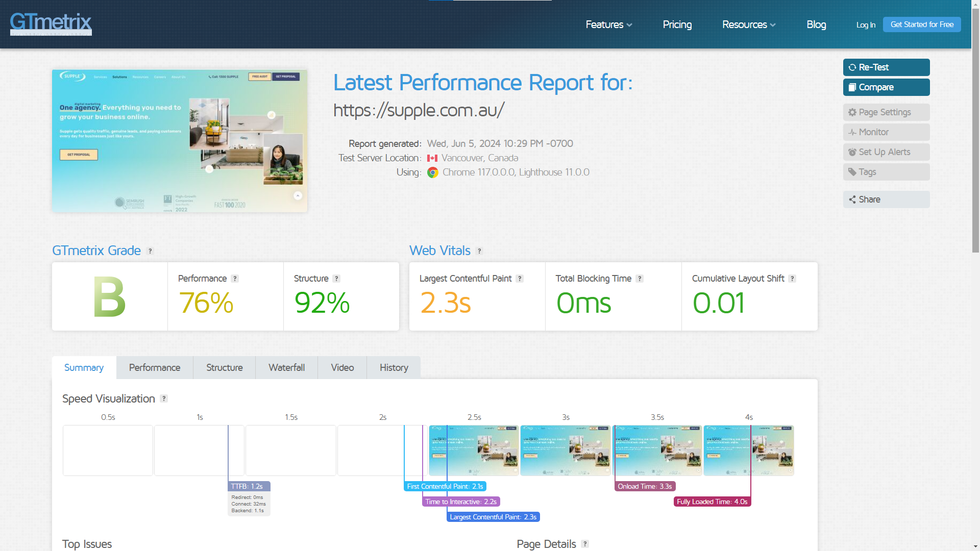Click the Top Issues heading
The height and width of the screenshot is (551, 980).
(x=87, y=544)
